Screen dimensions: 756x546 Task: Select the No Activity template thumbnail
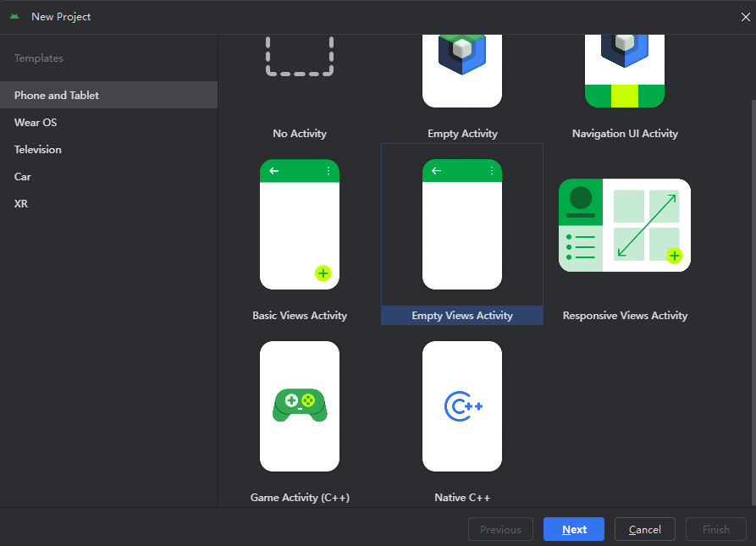pyautogui.click(x=300, y=56)
